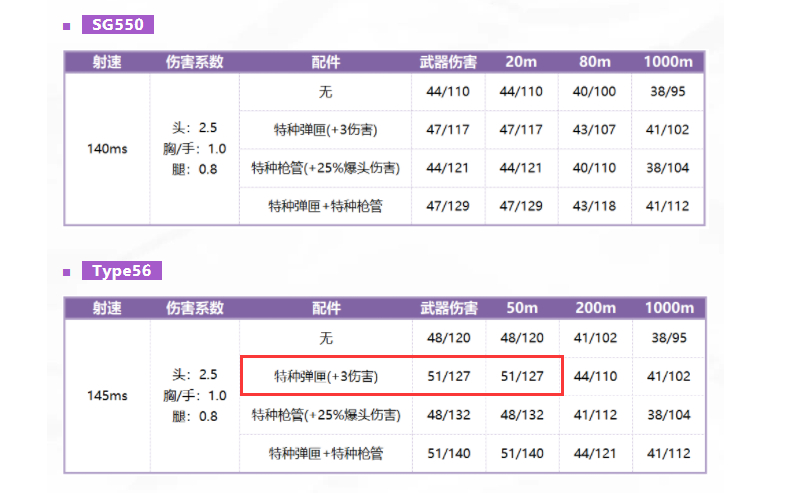
Task: Click the 43/118 cell
Action: point(594,206)
